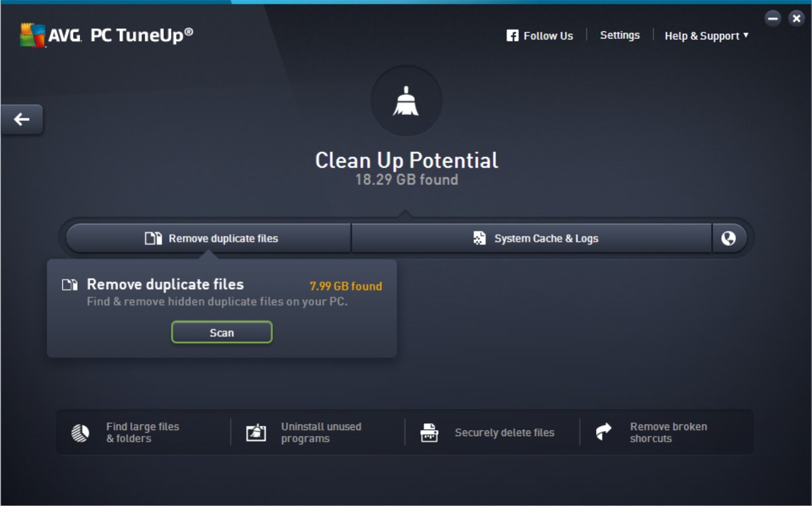
Task: Click the System Cache & Logs document icon
Action: pos(479,238)
